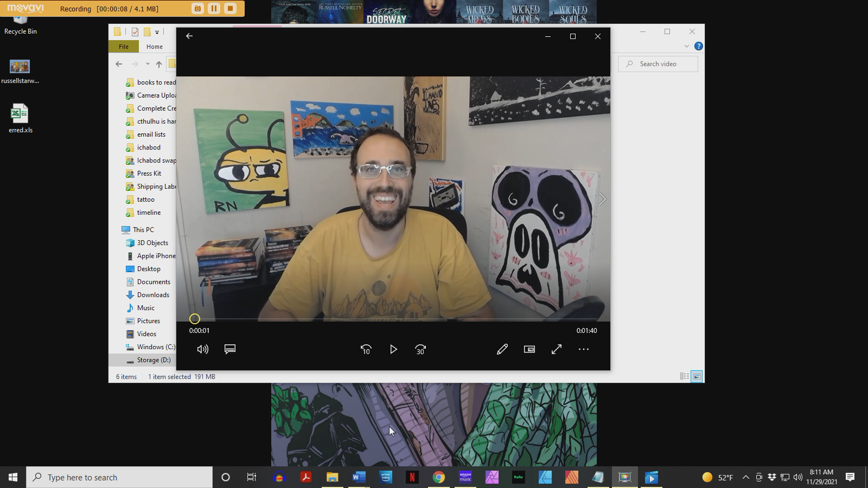This screenshot has height=488, width=868.
Task: Switch Explorer to details view
Action: (x=685, y=376)
